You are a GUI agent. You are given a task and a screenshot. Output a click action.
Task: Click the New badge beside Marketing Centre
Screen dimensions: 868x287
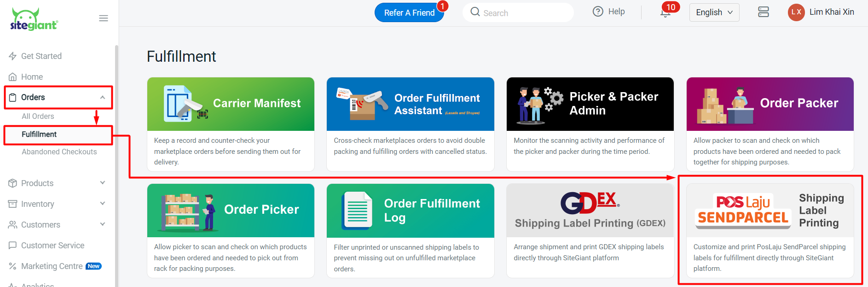[93, 266]
